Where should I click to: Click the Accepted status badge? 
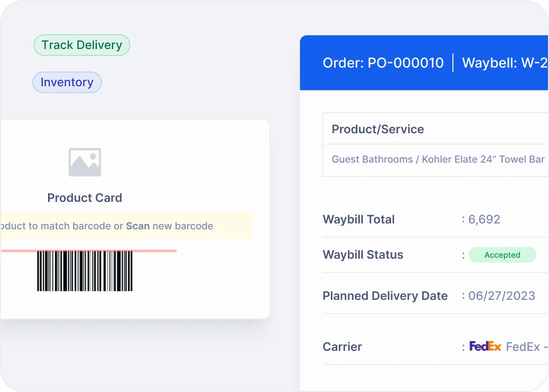pyautogui.click(x=502, y=255)
